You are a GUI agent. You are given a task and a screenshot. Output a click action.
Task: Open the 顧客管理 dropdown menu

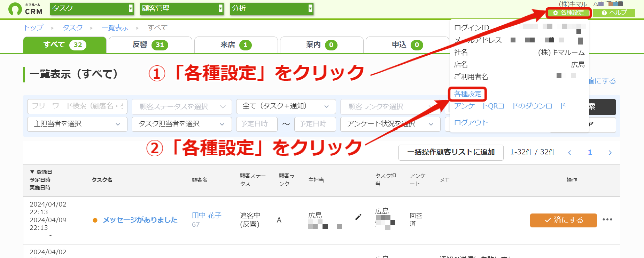(x=182, y=9)
